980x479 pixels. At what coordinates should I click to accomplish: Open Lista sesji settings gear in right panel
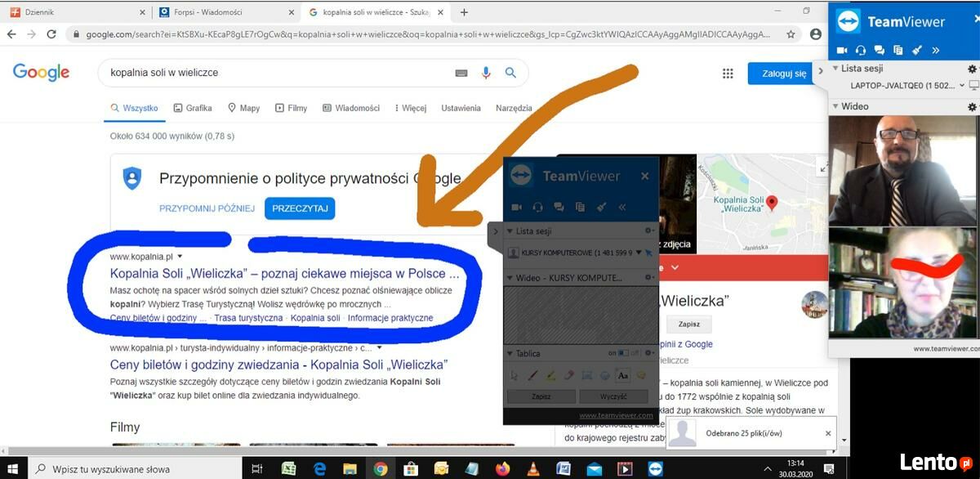coord(972,69)
